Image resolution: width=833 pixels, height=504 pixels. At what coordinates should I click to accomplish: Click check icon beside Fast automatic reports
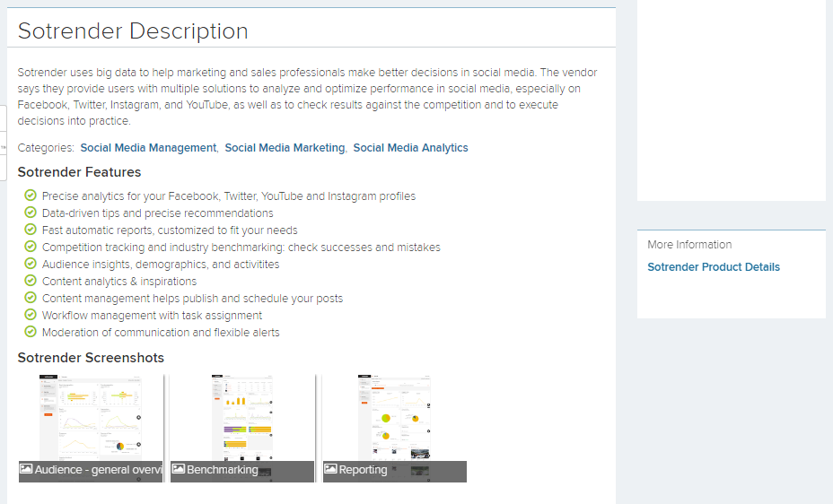click(x=31, y=230)
